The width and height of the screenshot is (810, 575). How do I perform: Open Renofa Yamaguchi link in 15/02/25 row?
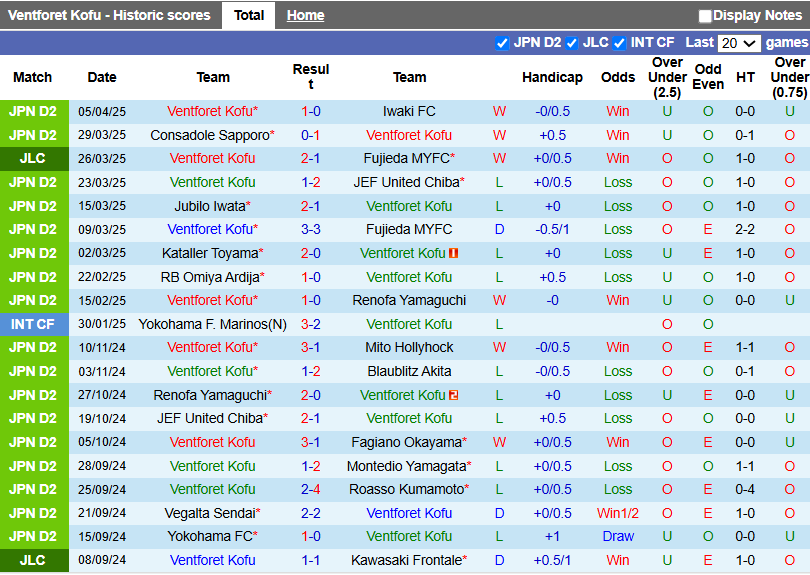pos(409,301)
